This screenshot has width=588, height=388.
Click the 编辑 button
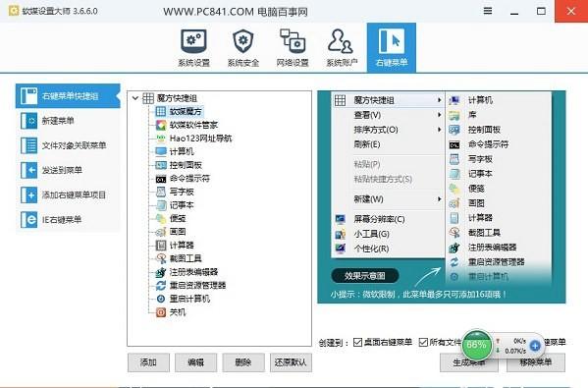[195, 362]
